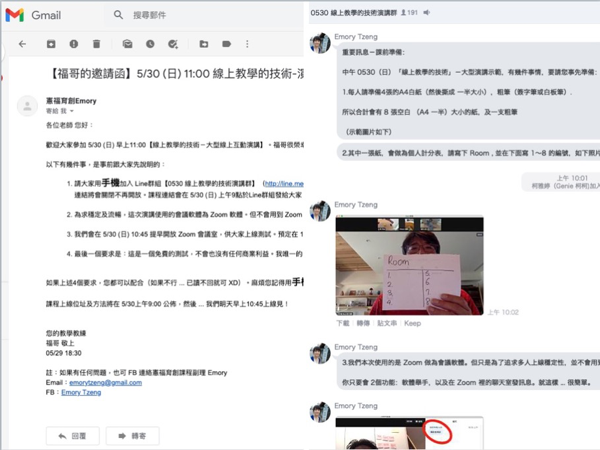Click Emory Tzeng avatar on first message
600x450 pixels.
point(320,43)
